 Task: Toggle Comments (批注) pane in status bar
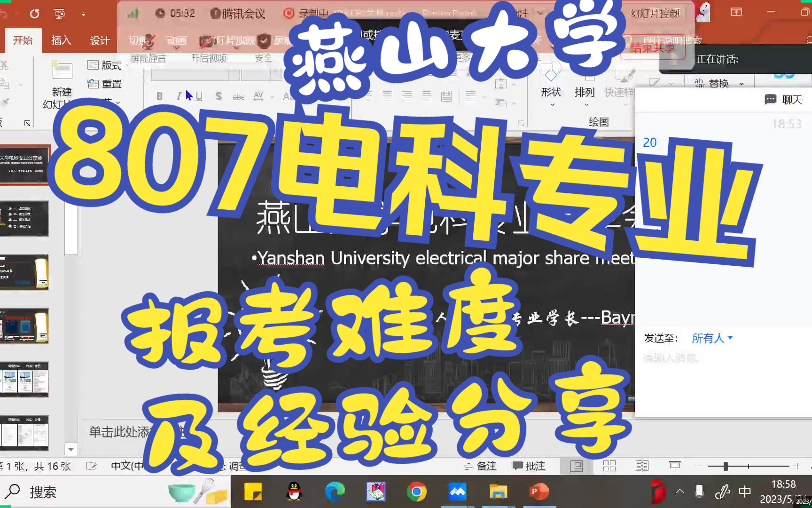[x=529, y=466]
